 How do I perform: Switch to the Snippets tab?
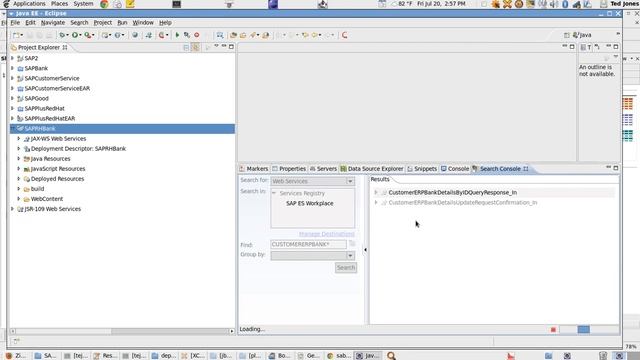(x=422, y=169)
